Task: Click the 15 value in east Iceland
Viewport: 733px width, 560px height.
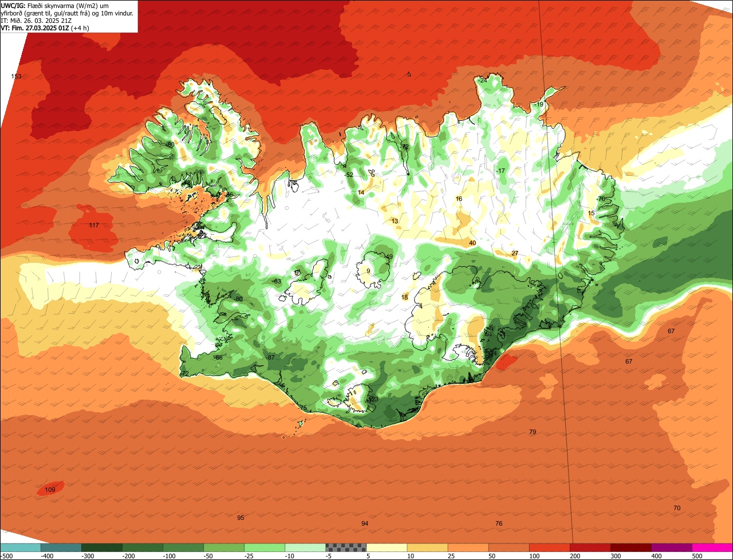Action: click(592, 213)
